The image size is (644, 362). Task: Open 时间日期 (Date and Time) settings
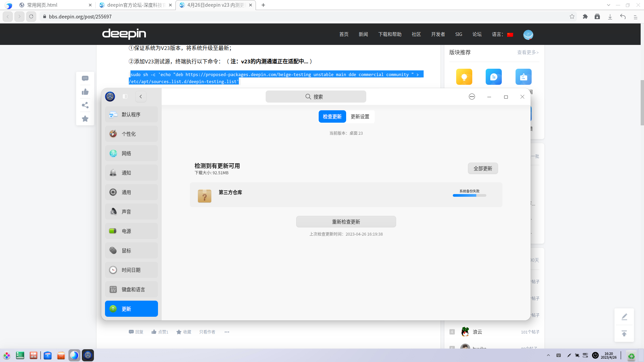[x=131, y=270]
